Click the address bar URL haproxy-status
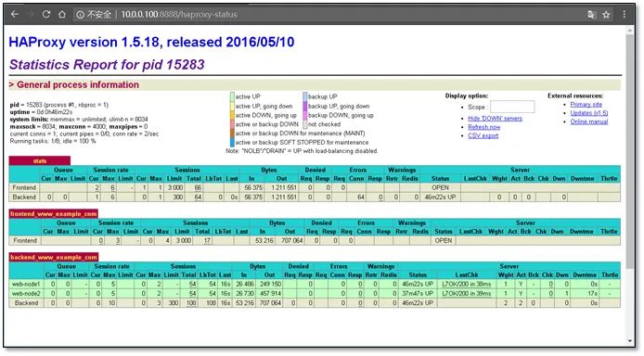Screen dimensions: 644x356 coord(179,14)
